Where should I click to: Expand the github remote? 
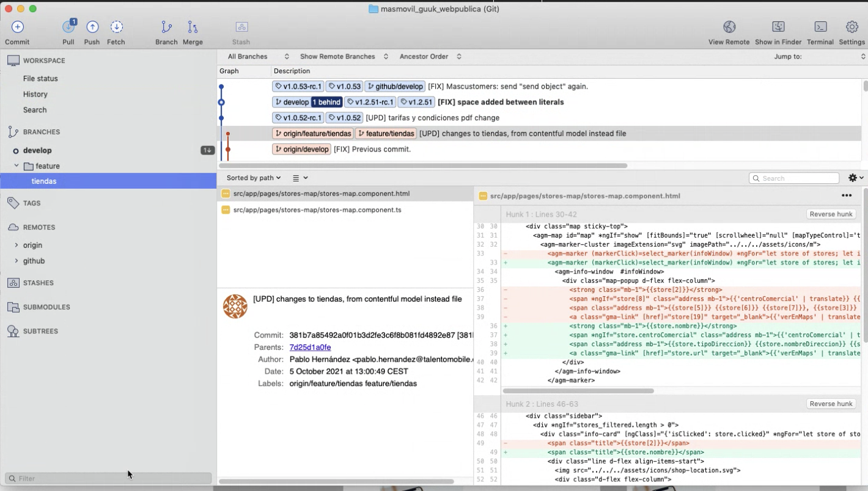click(x=17, y=261)
